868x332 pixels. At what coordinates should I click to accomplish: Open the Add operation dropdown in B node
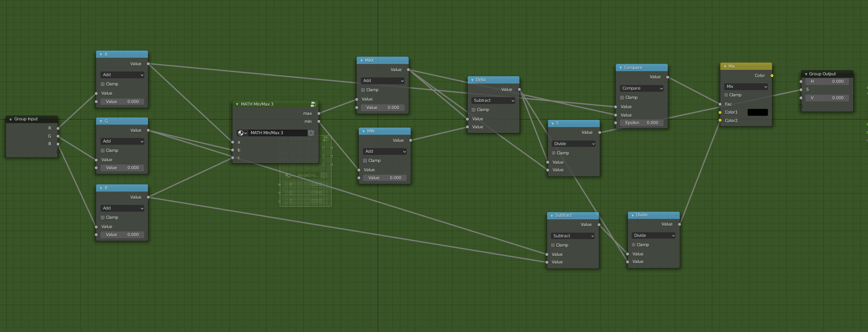(x=122, y=208)
